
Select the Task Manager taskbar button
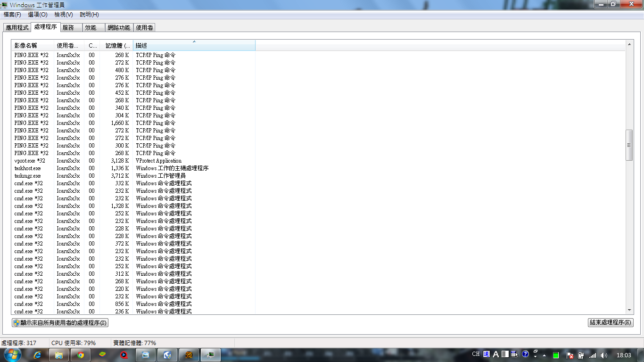click(211, 355)
